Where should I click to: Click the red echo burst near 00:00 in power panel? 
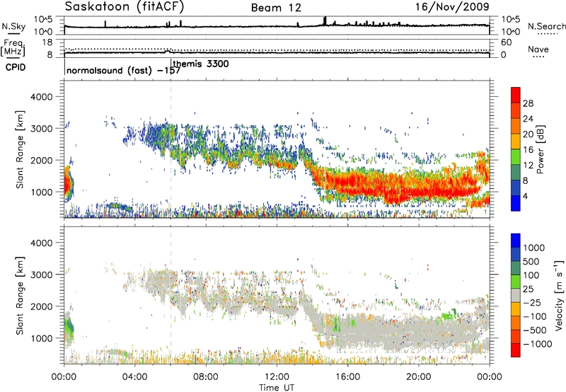click(68, 183)
